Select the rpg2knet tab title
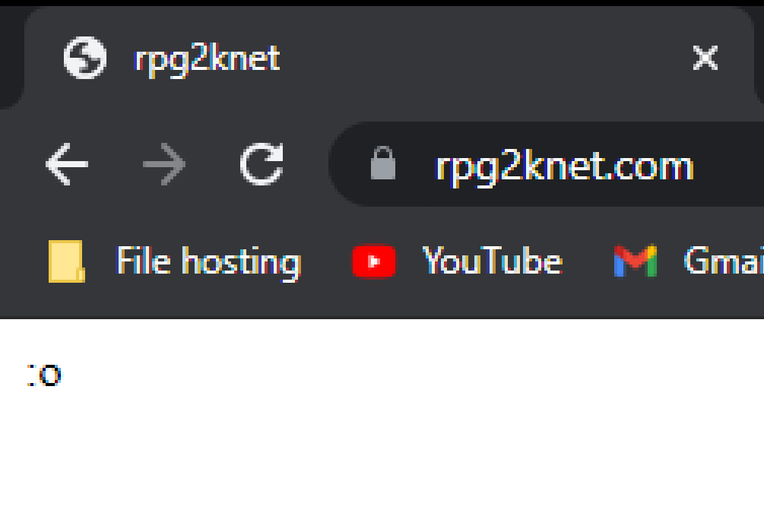The height and width of the screenshot is (532, 764). pos(207,60)
